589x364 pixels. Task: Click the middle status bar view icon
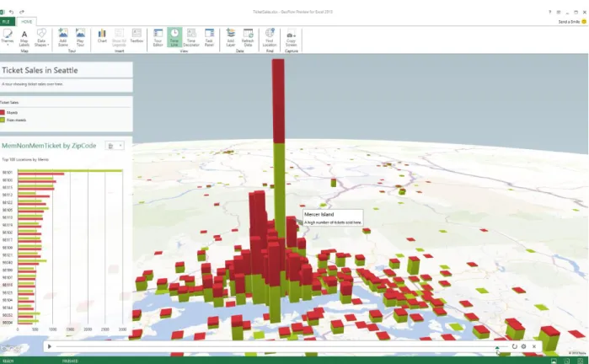pos(567,361)
